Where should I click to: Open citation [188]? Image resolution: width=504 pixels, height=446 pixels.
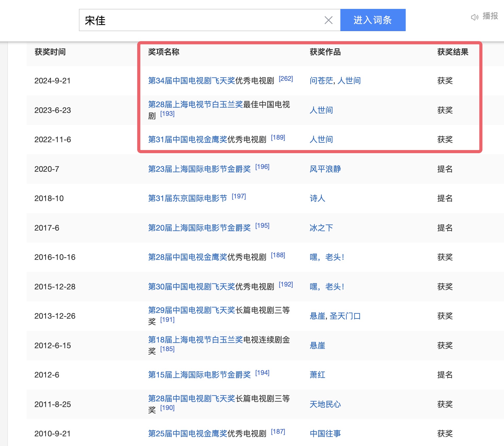click(278, 255)
